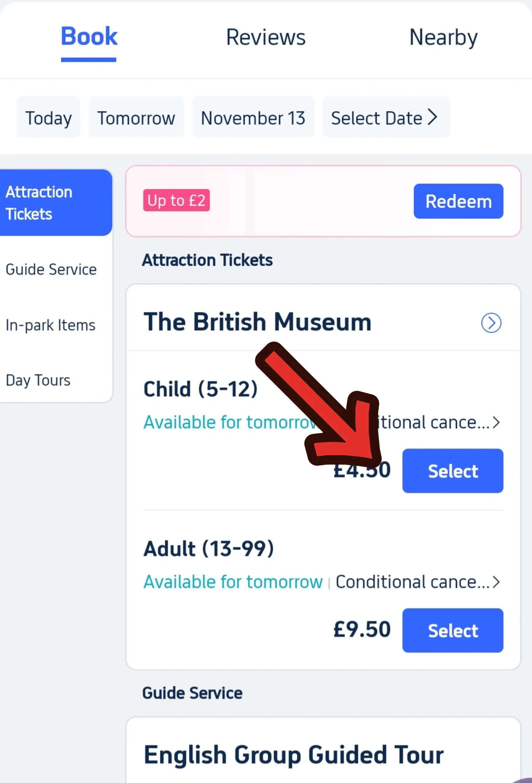Open The British Museum circled arrow icon
The image size is (532, 783).
tap(491, 323)
